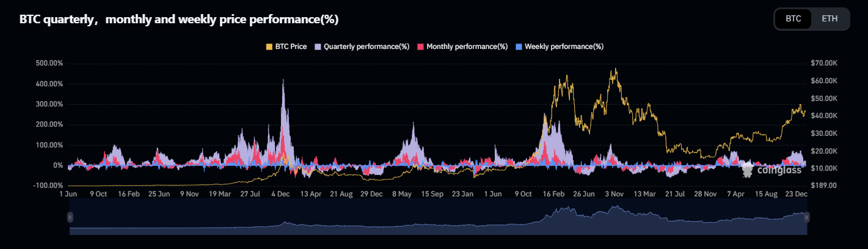Click the right handle of the range slider

point(807,217)
